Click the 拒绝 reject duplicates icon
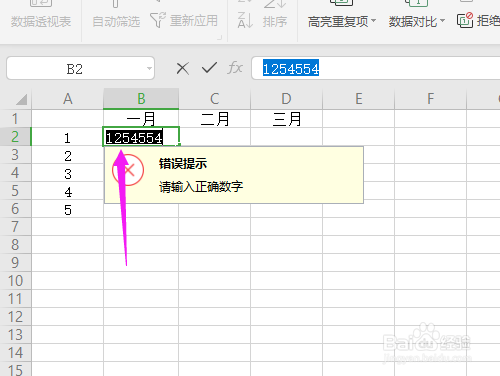This screenshot has height=376, width=500. (x=465, y=20)
